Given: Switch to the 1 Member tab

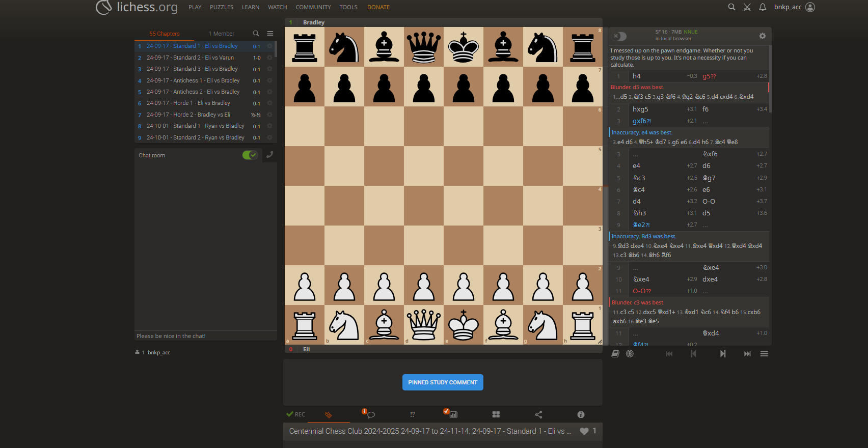Looking at the screenshot, I should click(x=222, y=34).
